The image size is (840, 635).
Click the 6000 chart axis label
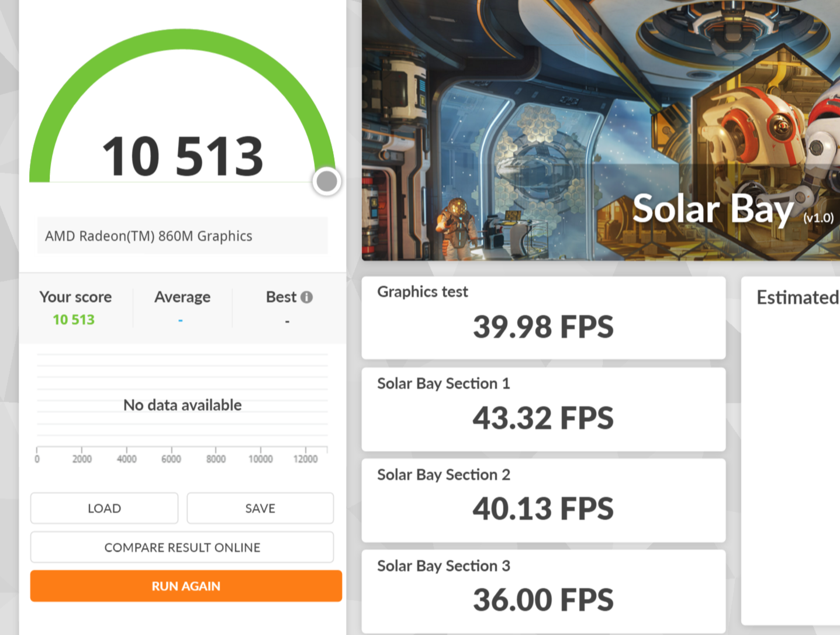click(171, 459)
